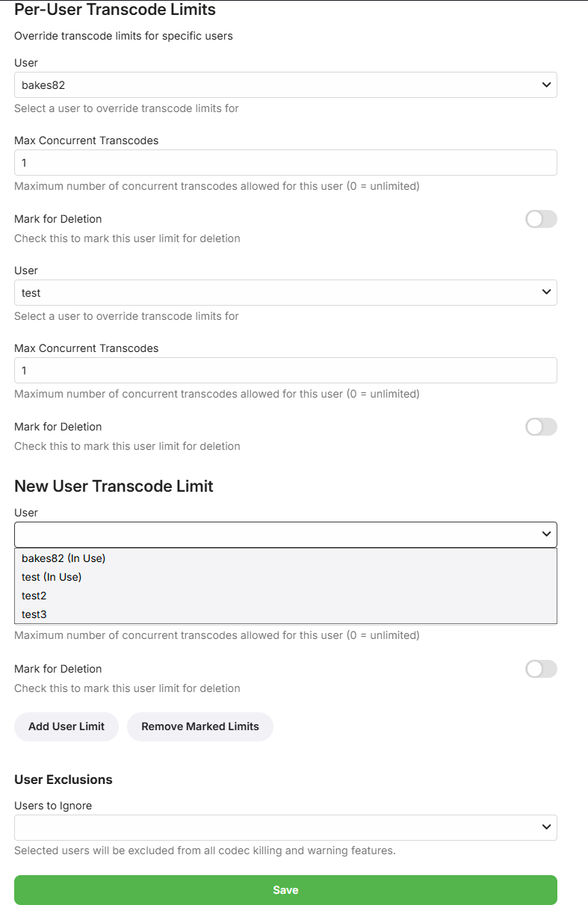Click the User Exclusions heading
The image size is (588, 914).
click(x=64, y=779)
